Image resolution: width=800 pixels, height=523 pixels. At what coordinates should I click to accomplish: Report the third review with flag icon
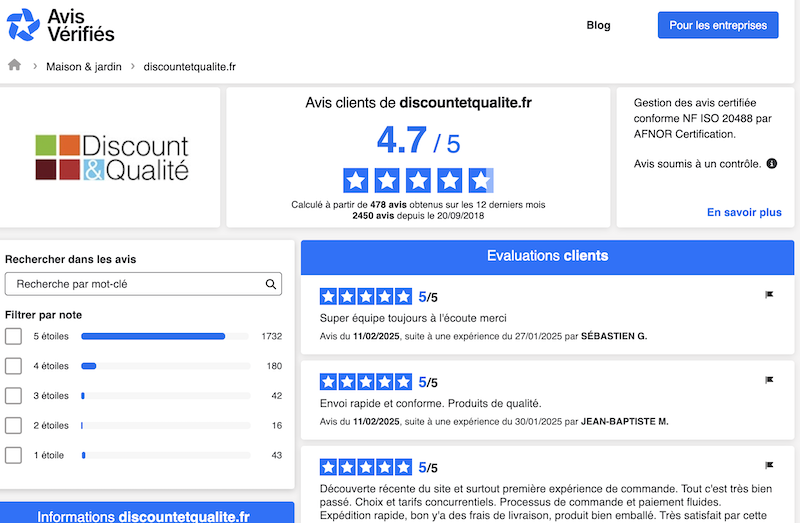tap(769, 465)
